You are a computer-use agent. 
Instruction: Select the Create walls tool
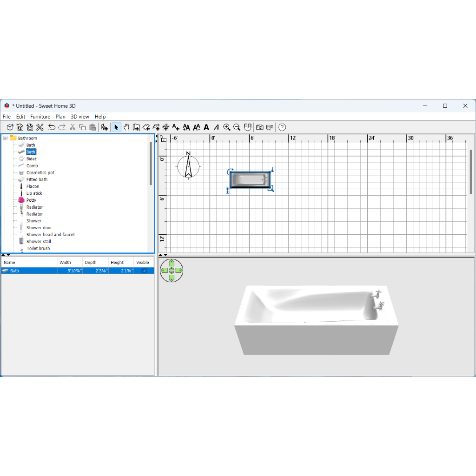(x=136, y=127)
